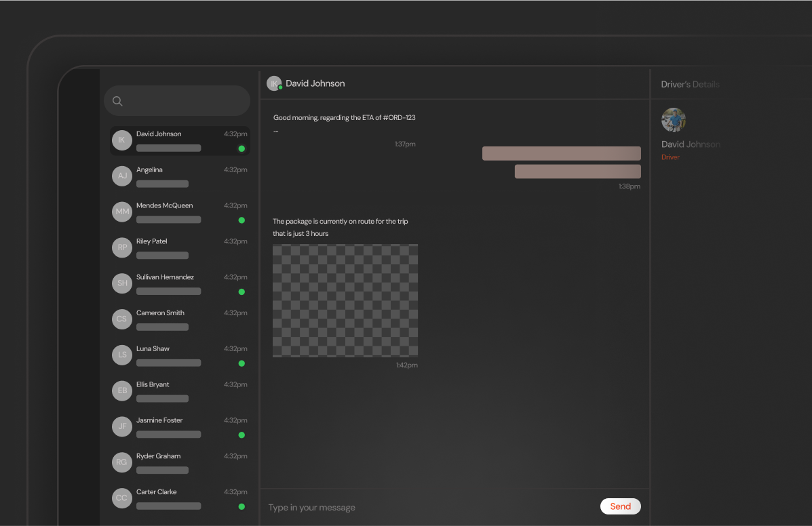
Task: Click the IK avatar in the David Johnson contact row
Action: coord(122,140)
